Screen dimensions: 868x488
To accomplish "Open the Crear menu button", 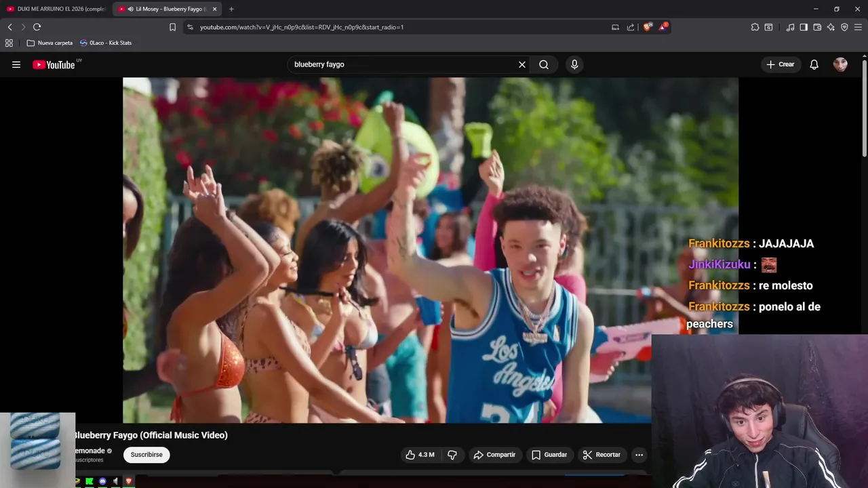I will tap(781, 64).
